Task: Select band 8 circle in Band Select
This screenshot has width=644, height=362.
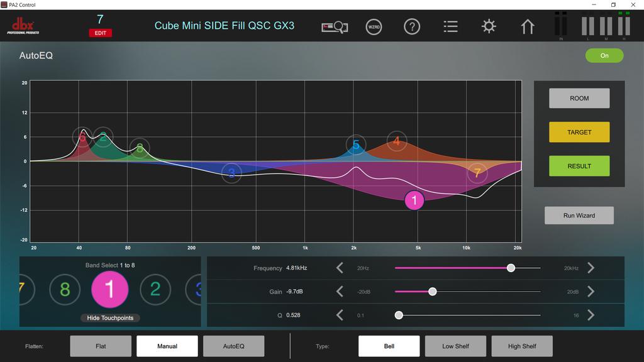Action: pos(65,289)
